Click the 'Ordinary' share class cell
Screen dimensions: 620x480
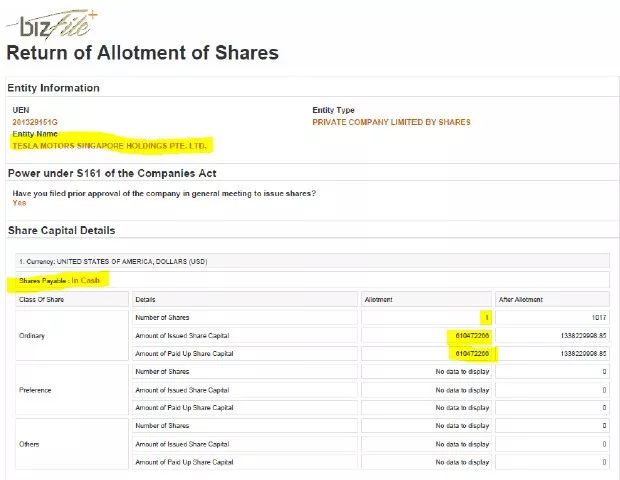tap(72, 335)
